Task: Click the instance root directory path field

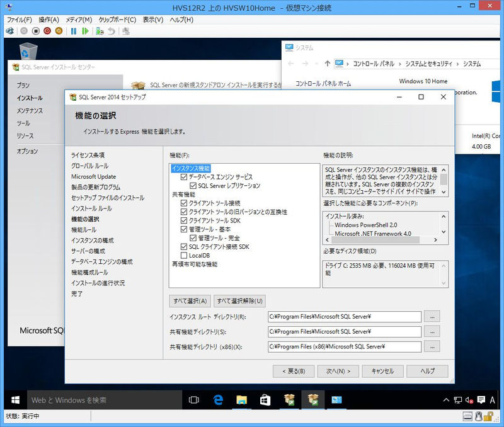Action: [x=345, y=317]
